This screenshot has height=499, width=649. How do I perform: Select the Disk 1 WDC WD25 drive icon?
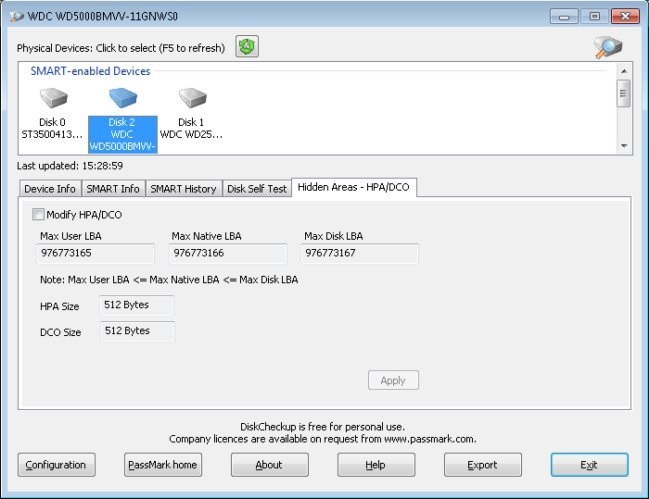(192, 98)
